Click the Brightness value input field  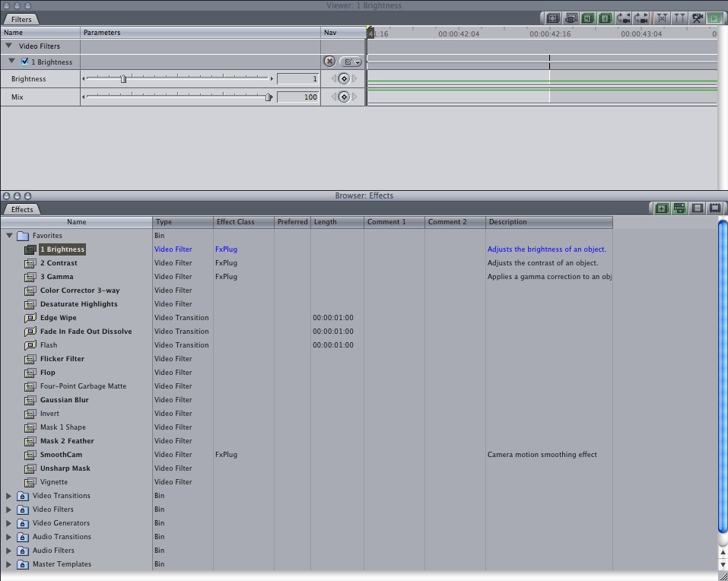[297, 78]
